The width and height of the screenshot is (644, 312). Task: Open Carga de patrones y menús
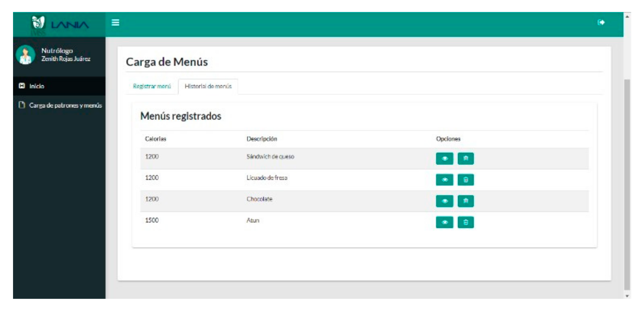(x=65, y=105)
